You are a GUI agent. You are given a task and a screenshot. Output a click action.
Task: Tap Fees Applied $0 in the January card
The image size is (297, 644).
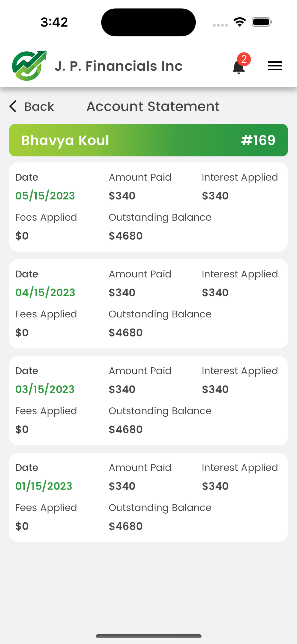[x=46, y=517]
